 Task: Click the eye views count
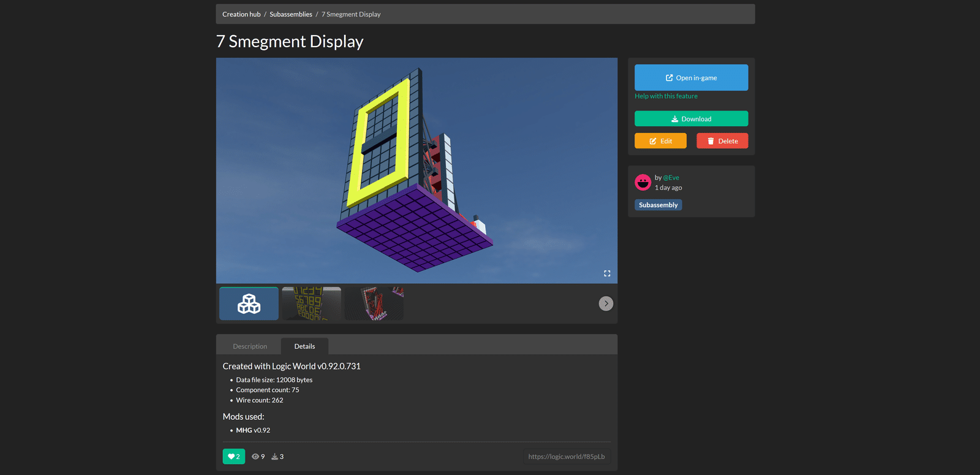[258, 457]
